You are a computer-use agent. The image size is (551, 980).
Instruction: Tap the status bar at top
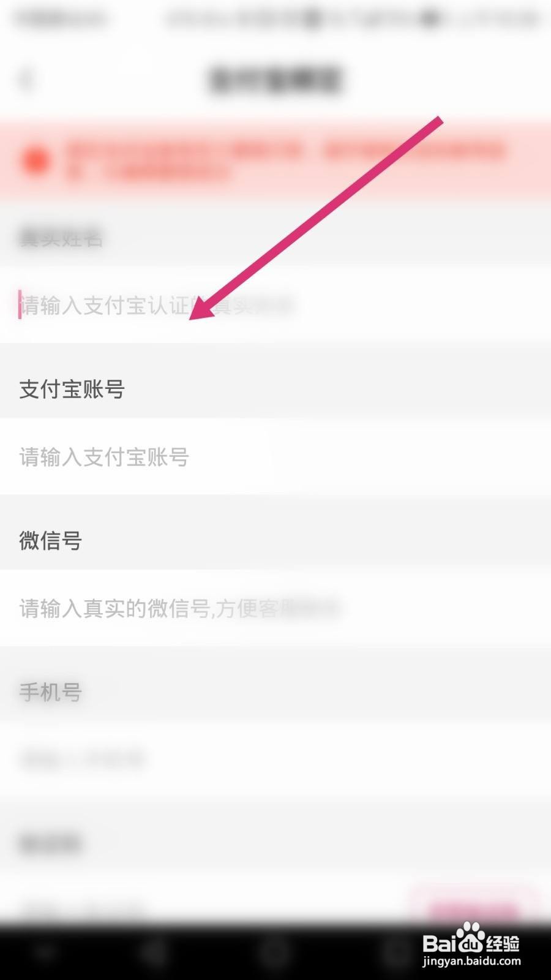tap(275, 18)
